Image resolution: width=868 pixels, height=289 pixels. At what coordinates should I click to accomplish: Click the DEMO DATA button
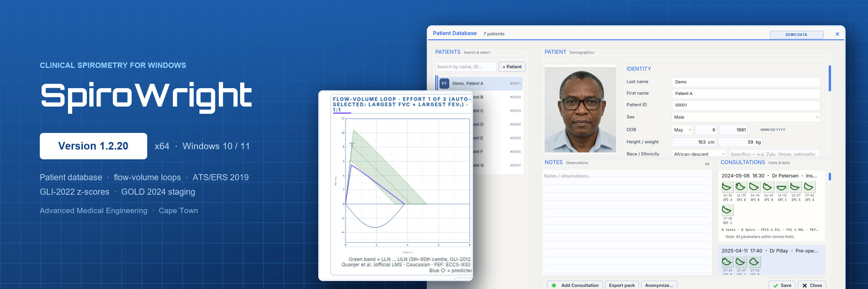[796, 35]
